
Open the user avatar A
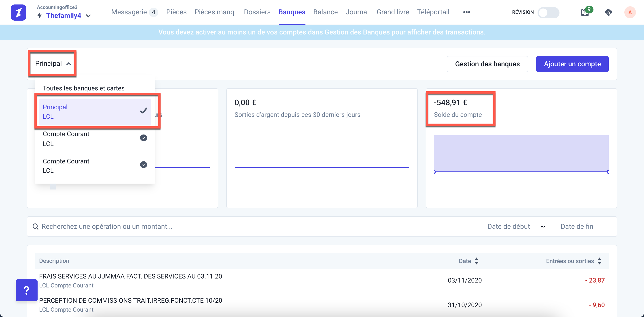coord(629,12)
